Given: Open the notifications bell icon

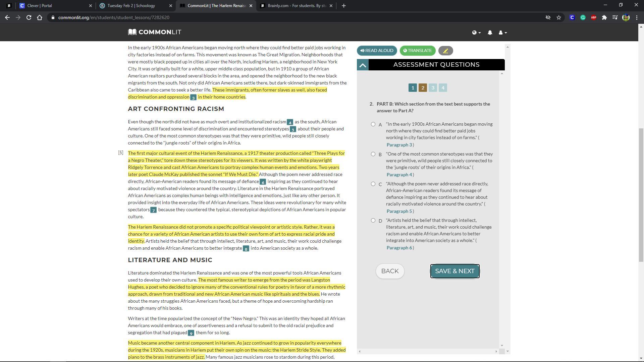Looking at the screenshot, I should click(490, 33).
